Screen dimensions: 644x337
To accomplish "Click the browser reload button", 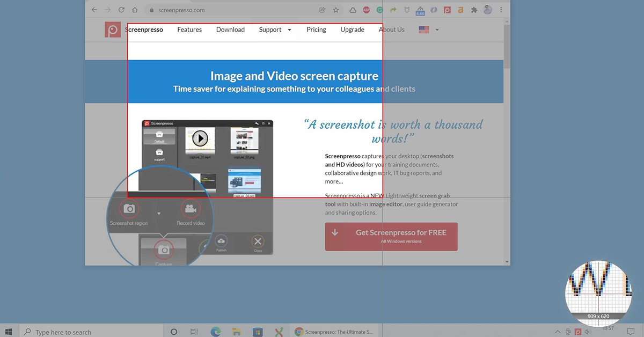I will coord(121,10).
